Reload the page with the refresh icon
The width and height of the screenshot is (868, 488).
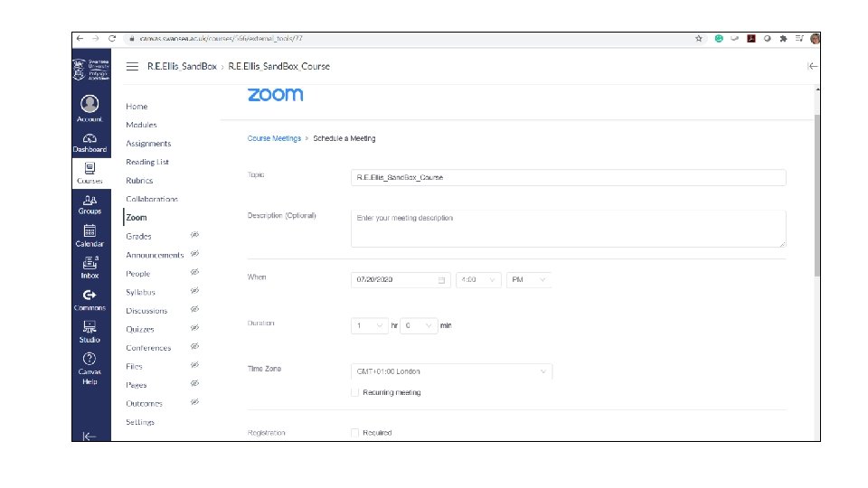(112, 38)
